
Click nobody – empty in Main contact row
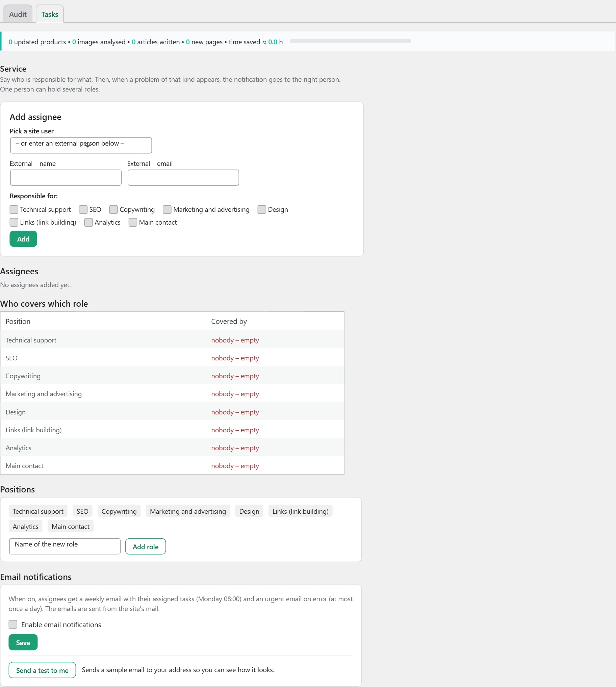pos(235,466)
